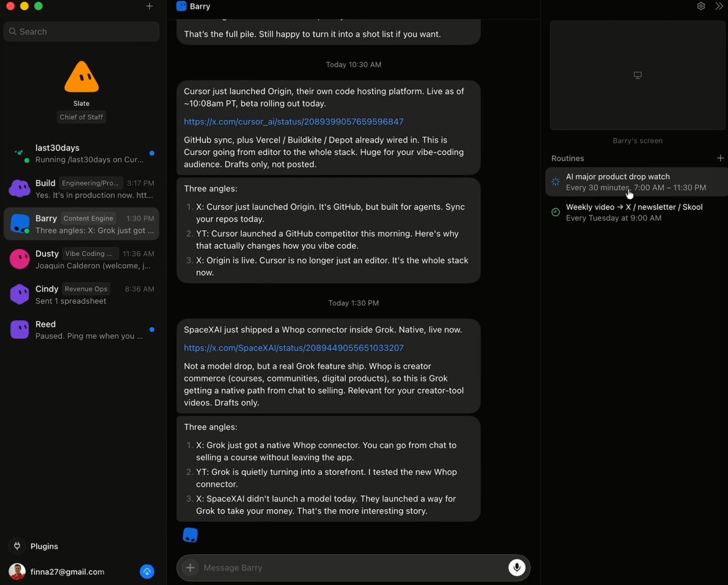Open AI major product drop watch routine
The height and width of the screenshot is (585, 728).
pyautogui.click(x=636, y=182)
